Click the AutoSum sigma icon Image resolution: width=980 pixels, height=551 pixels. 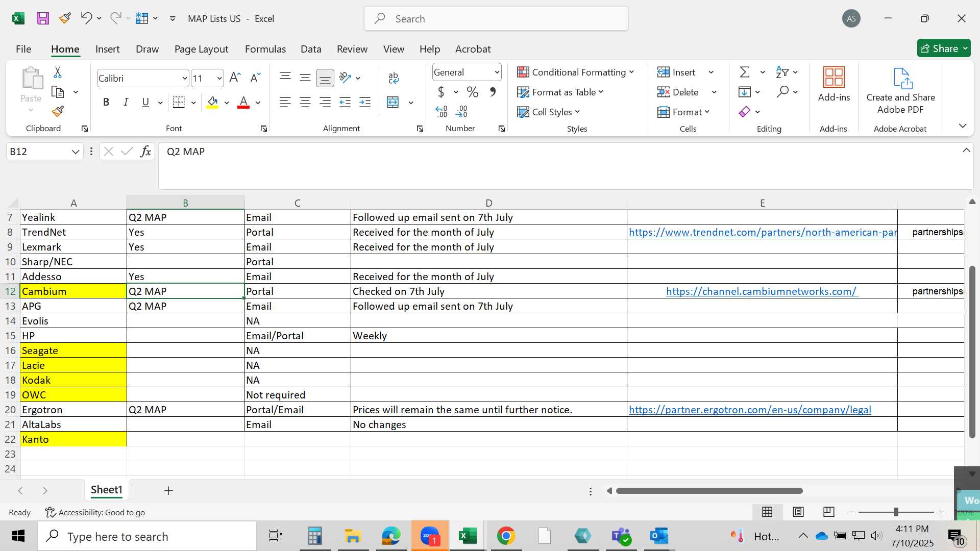coord(745,72)
